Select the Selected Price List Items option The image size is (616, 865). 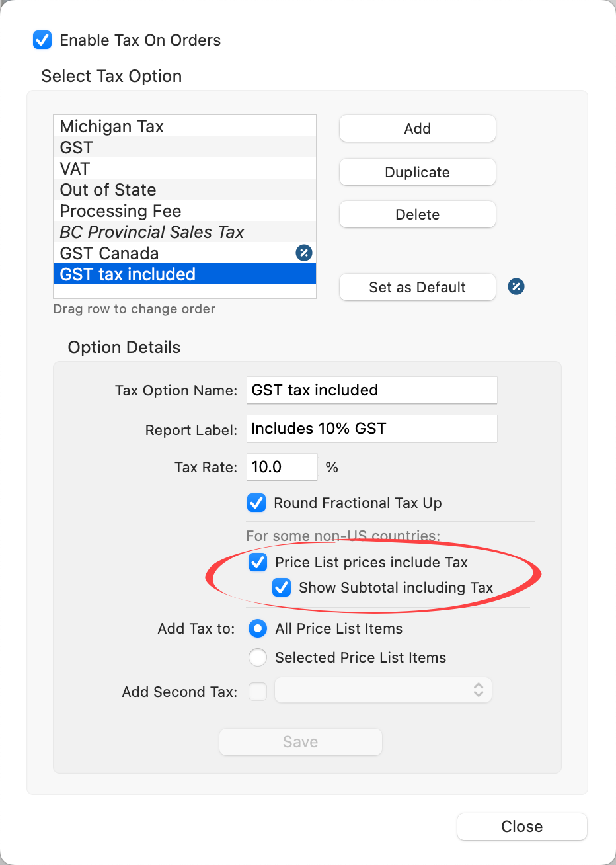258,657
